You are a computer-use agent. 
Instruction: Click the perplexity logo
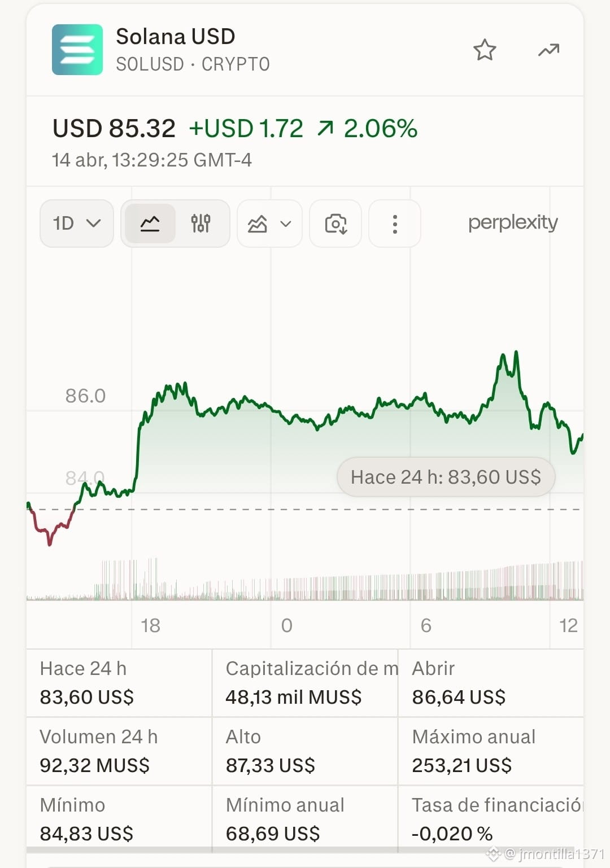(513, 222)
